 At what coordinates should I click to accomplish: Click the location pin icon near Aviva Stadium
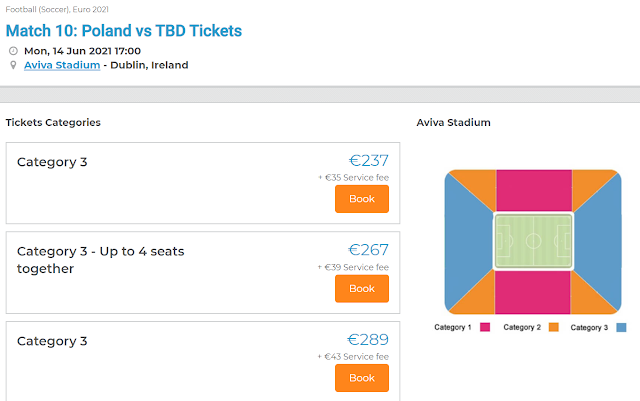point(13,66)
